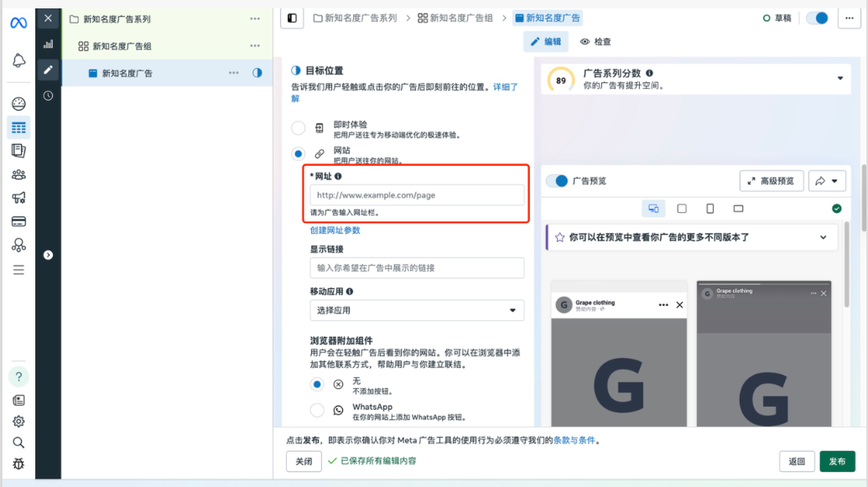Open the share arrow dropdown next to 高级预览
Image resolution: width=868 pixels, height=487 pixels.
pos(826,181)
